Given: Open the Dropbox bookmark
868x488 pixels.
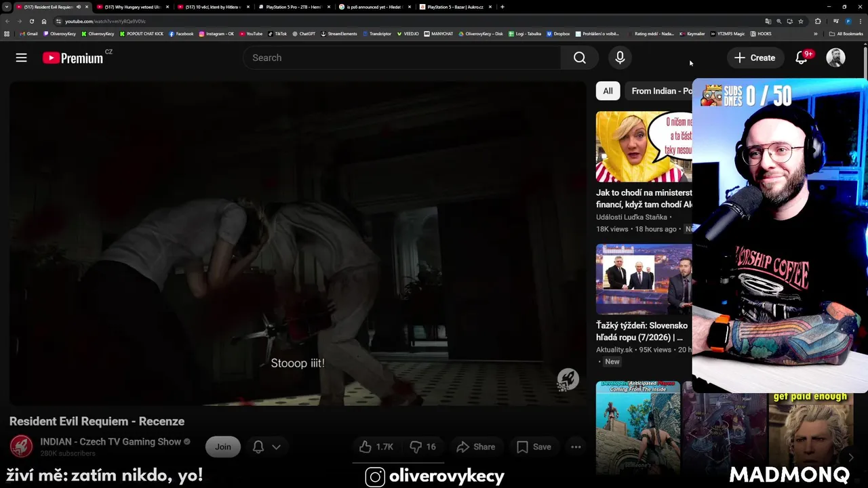Looking at the screenshot, I should tap(558, 33).
